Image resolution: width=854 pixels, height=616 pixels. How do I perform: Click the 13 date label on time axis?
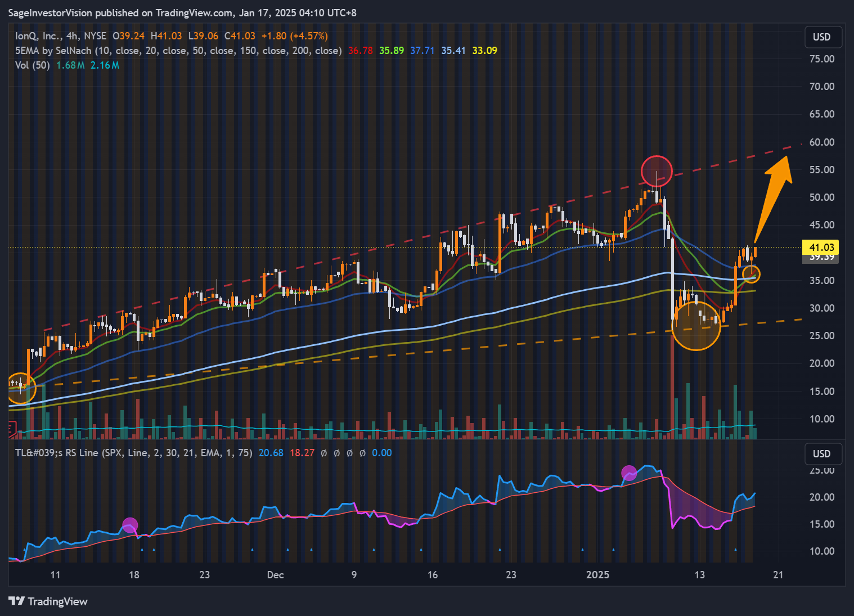click(x=699, y=575)
